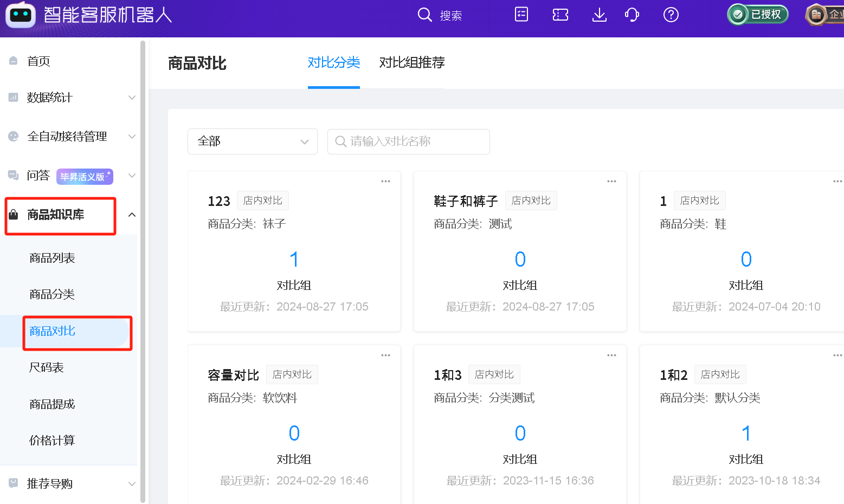
Task: Click the sidebar vertical scrollbar
Action: 143,271
